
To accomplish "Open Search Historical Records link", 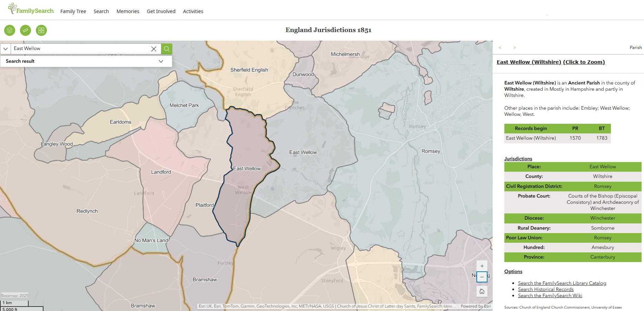I will pos(546,289).
